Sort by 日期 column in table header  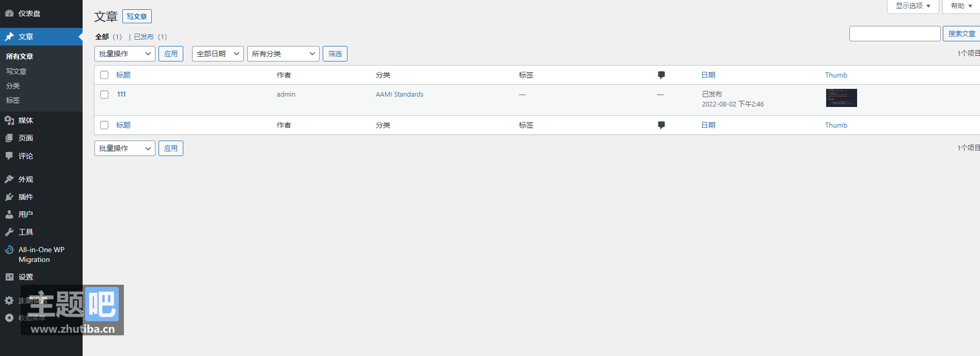[708, 75]
